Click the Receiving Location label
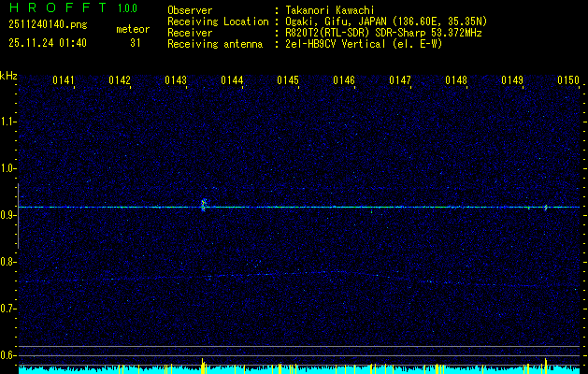This screenshot has height=374, width=588. pyautogui.click(x=218, y=22)
